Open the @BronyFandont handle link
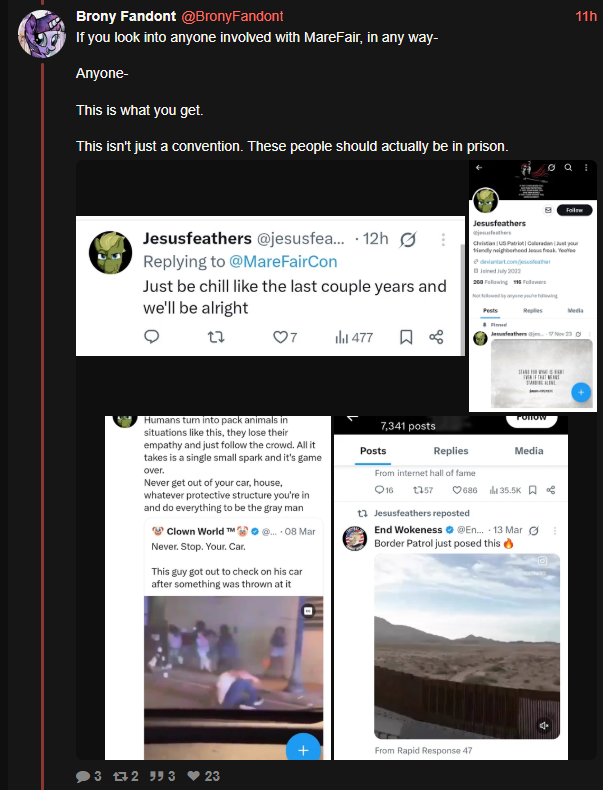This screenshot has height=790, width=603. [x=232, y=16]
